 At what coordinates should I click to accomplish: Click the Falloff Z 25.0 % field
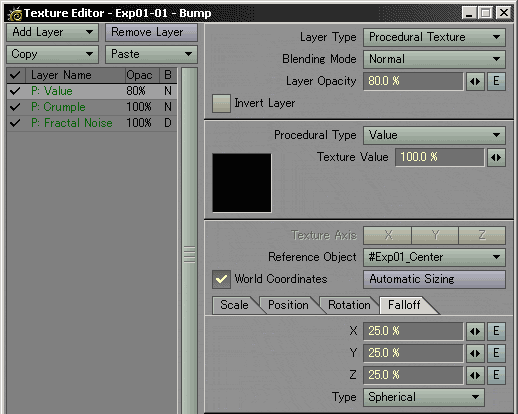(x=413, y=375)
